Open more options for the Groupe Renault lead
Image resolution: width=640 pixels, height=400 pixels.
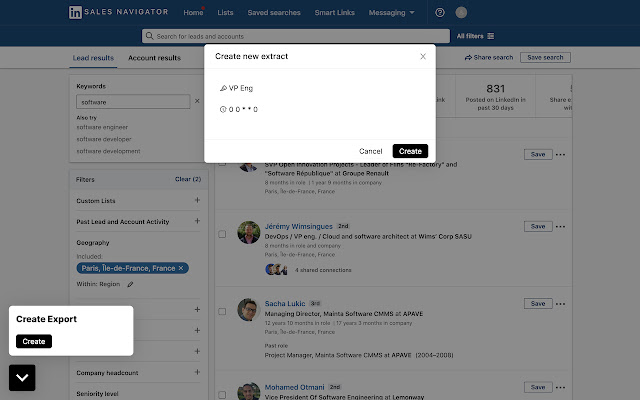coord(560,155)
